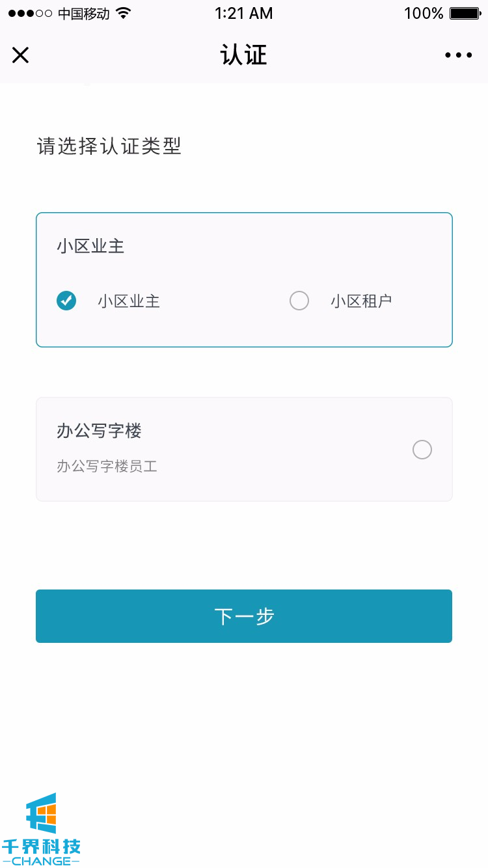The image size is (488, 868).
Task: Tap the 小区业主 label beside the checkmark
Action: click(x=129, y=301)
